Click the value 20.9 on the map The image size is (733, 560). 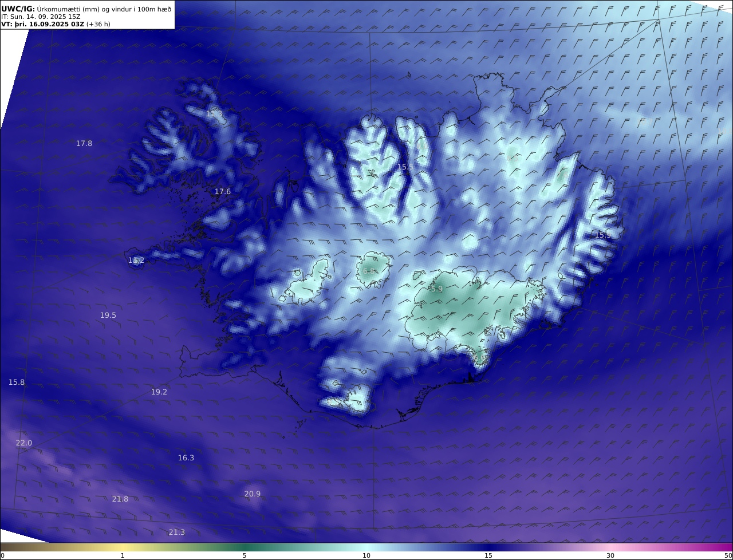253,494
